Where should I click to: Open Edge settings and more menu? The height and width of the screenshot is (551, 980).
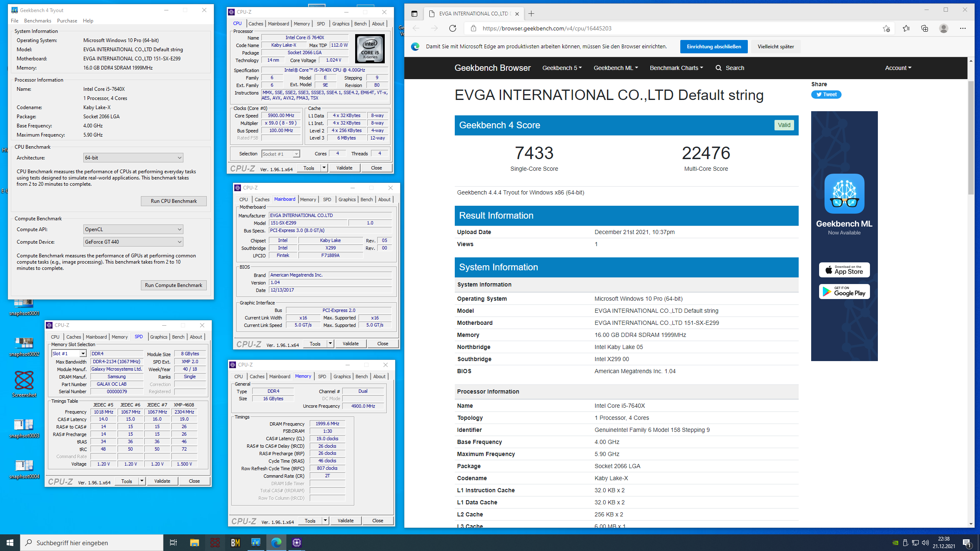pyautogui.click(x=962, y=28)
